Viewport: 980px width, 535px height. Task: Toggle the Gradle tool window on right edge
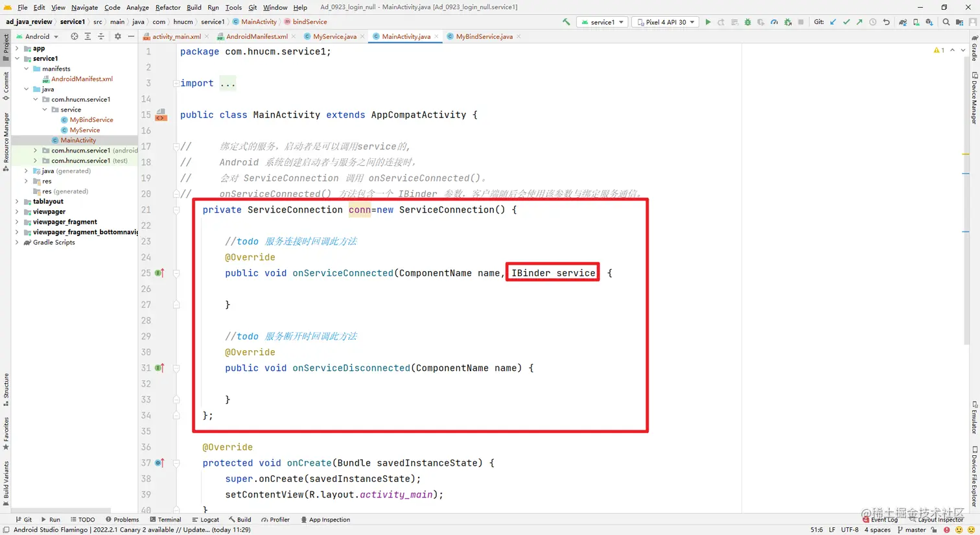click(x=974, y=49)
